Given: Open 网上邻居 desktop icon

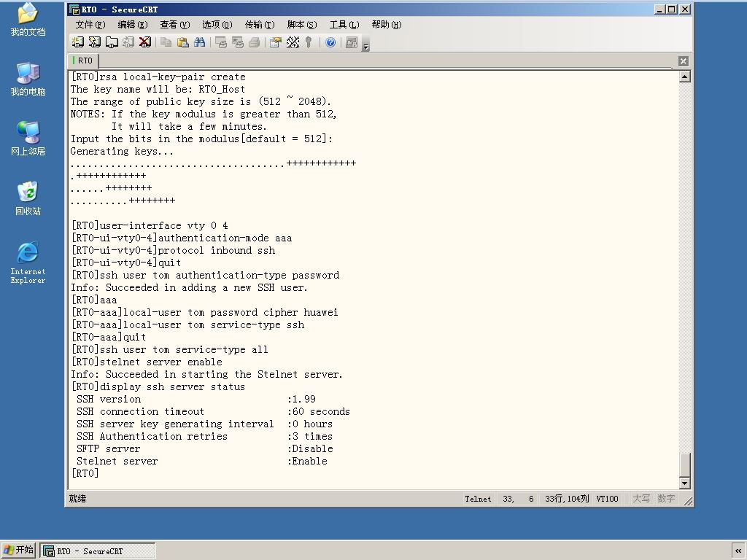Looking at the screenshot, I should point(28,139).
